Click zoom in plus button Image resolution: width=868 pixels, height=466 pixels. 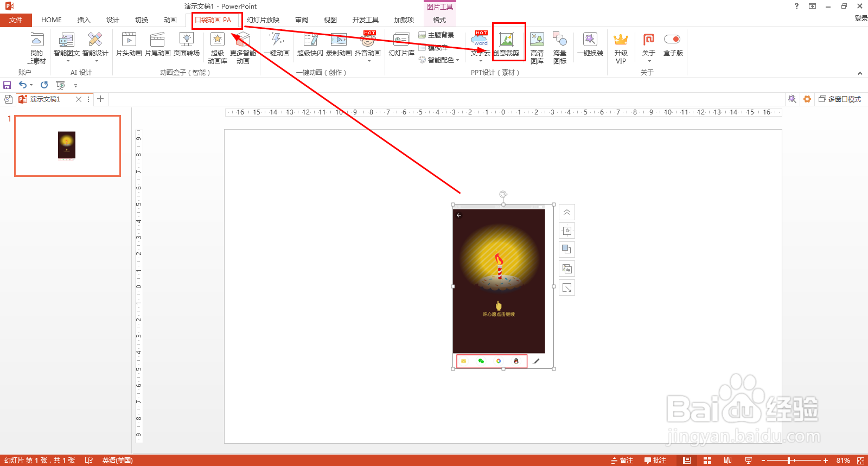pyautogui.click(x=826, y=461)
